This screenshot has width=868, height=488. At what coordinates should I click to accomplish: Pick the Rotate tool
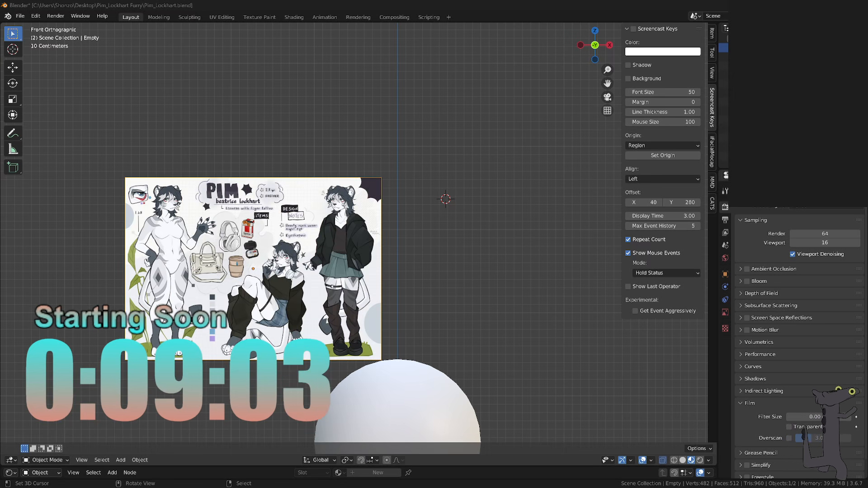(13, 83)
